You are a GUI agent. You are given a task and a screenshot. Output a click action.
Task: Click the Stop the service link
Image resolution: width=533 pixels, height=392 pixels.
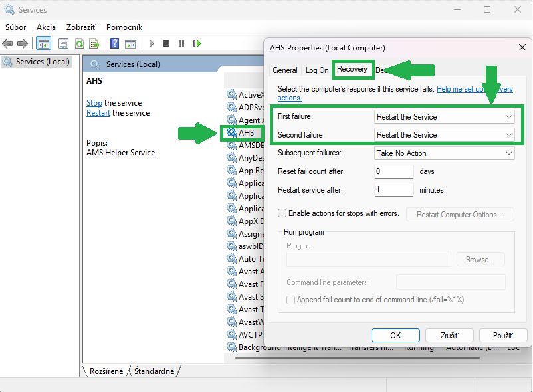click(94, 103)
